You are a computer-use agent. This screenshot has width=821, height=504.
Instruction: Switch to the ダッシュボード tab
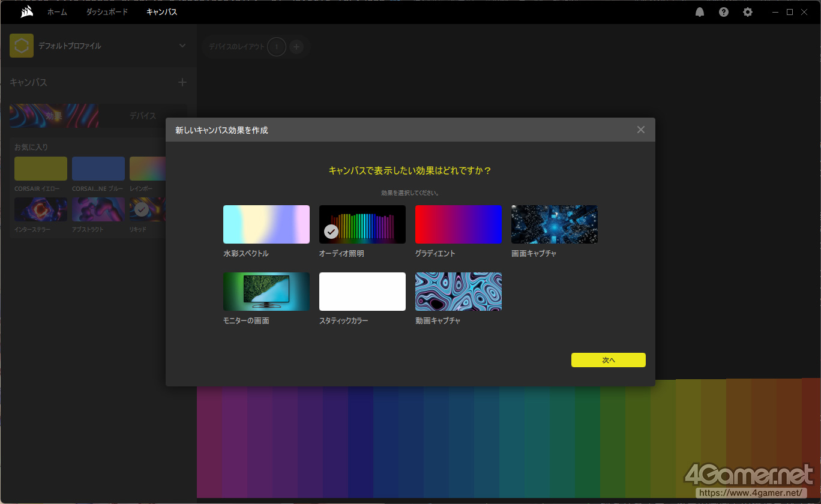click(107, 12)
